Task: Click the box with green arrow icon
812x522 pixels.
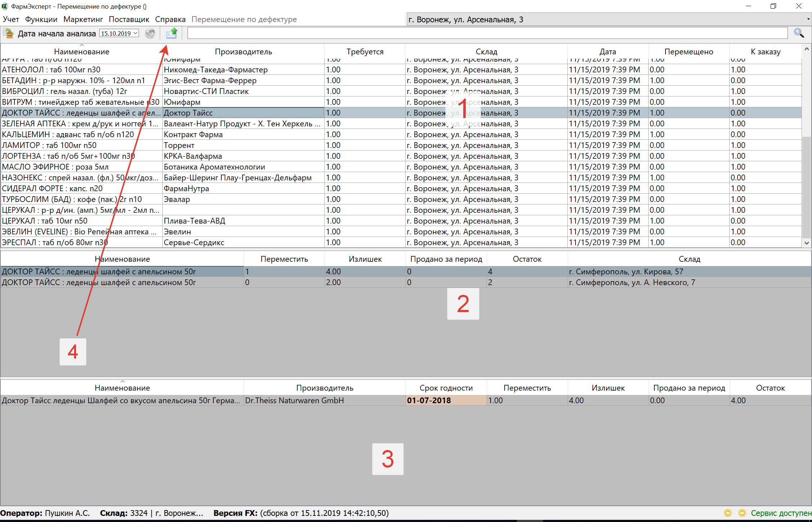Action: click(8, 33)
